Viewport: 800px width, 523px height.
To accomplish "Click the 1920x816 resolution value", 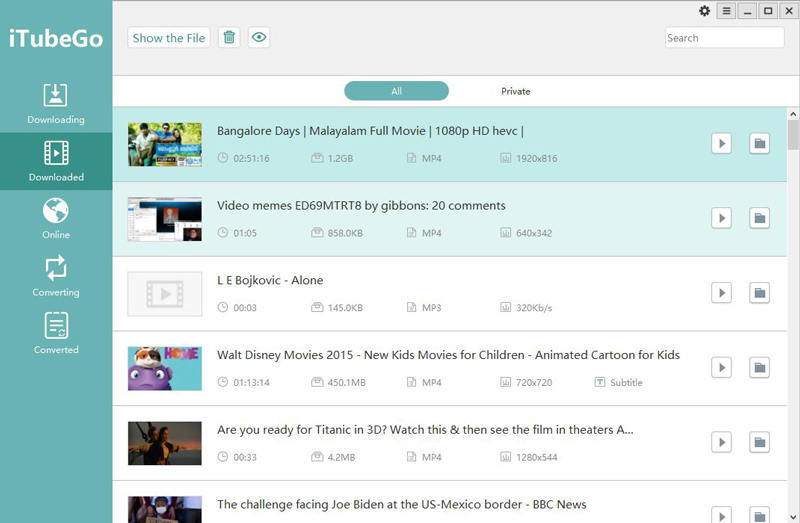I will pyautogui.click(x=537, y=158).
